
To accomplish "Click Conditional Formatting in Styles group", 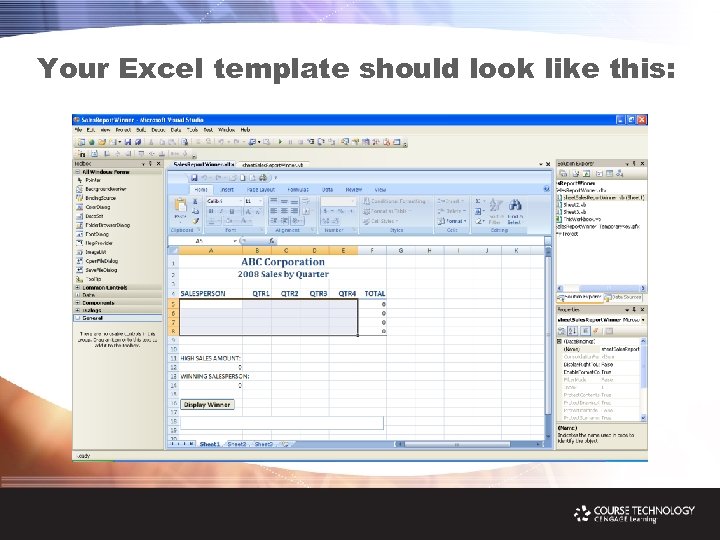I will pyautogui.click(x=394, y=201).
